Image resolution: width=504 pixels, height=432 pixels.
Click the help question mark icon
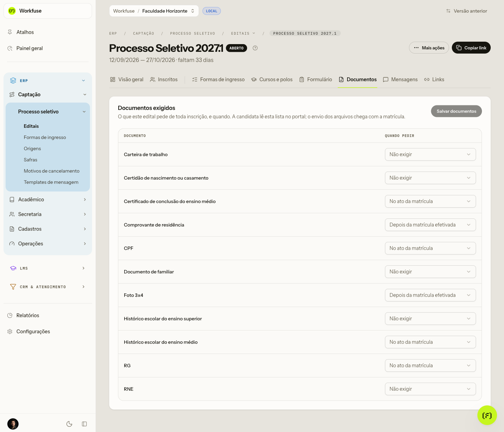(255, 48)
